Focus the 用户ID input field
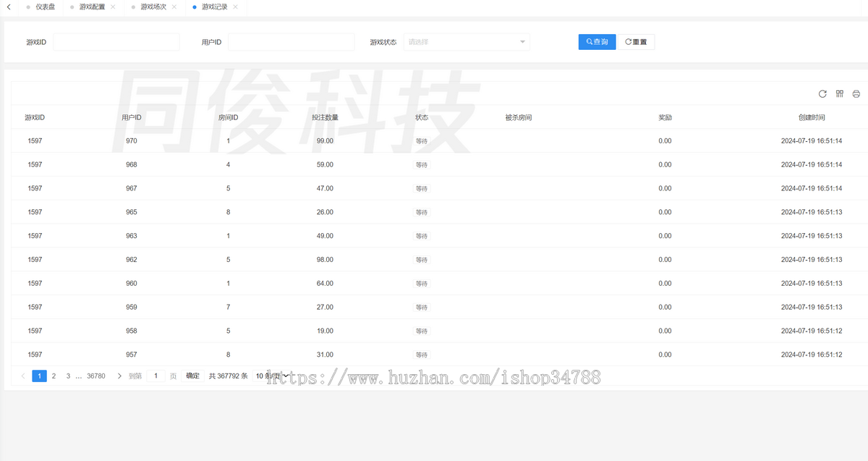Image resolution: width=868 pixels, height=461 pixels. (x=292, y=42)
